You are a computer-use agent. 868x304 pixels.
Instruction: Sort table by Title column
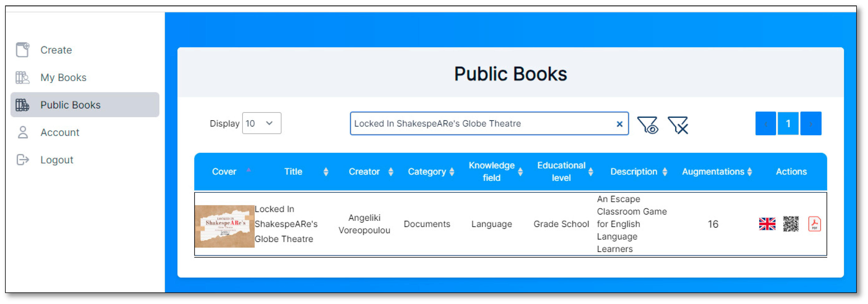tap(326, 172)
